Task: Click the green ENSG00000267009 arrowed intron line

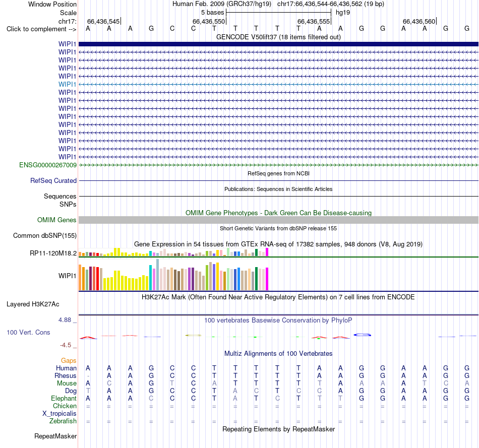Action: pos(278,165)
